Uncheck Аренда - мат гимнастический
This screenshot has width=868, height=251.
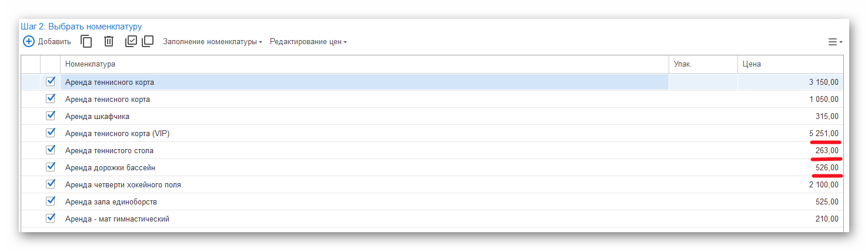(51, 218)
